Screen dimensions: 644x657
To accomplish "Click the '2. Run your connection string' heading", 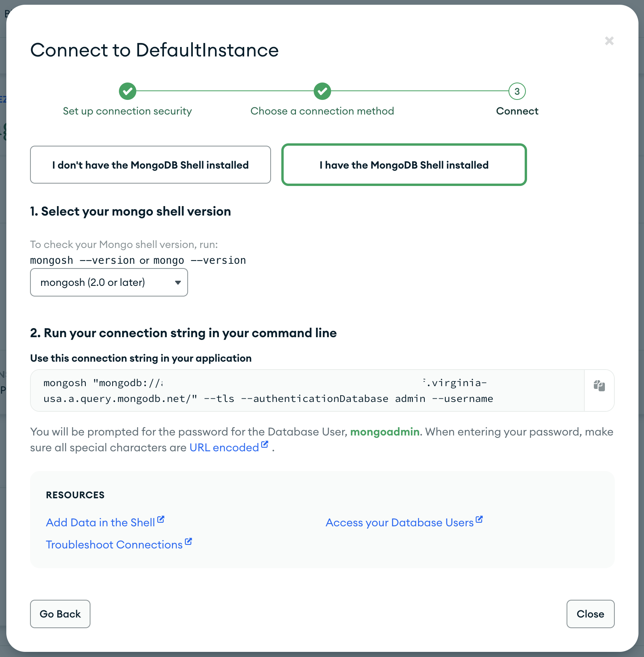I will point(184,333).
